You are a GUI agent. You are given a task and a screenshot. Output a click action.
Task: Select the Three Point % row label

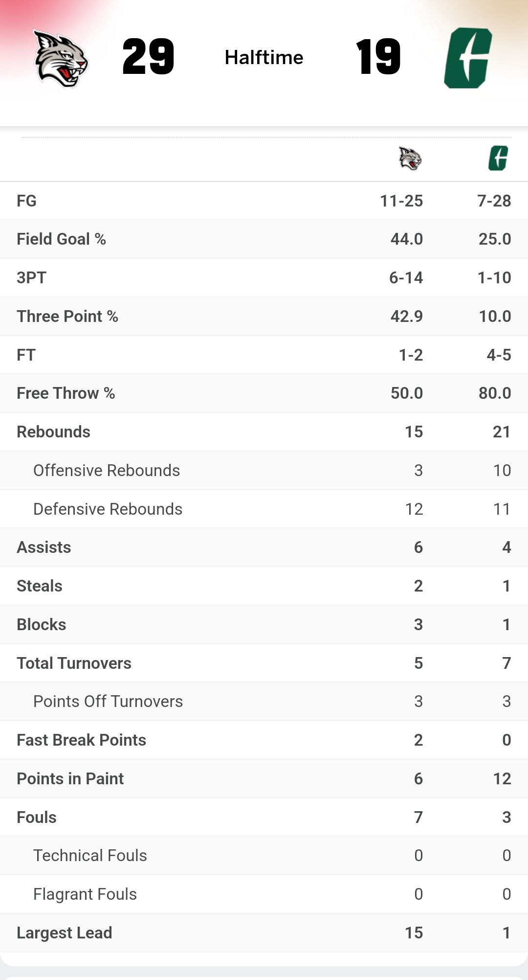point(67,317)
